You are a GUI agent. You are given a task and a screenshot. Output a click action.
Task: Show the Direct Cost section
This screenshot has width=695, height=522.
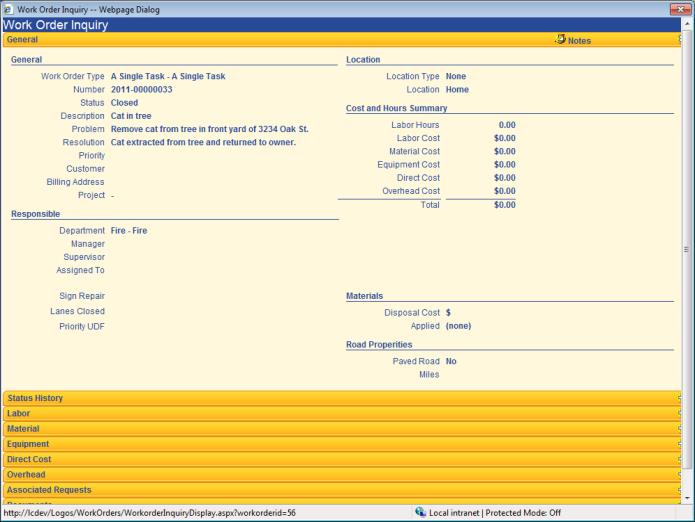point(29,459)
